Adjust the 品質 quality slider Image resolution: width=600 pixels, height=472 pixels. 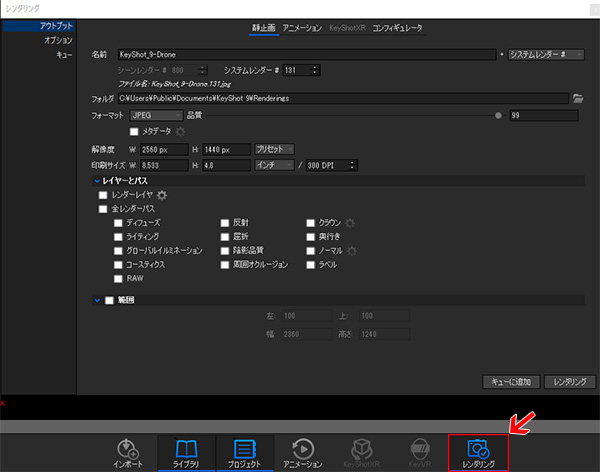pyautogui.click(x=497, y=116)
